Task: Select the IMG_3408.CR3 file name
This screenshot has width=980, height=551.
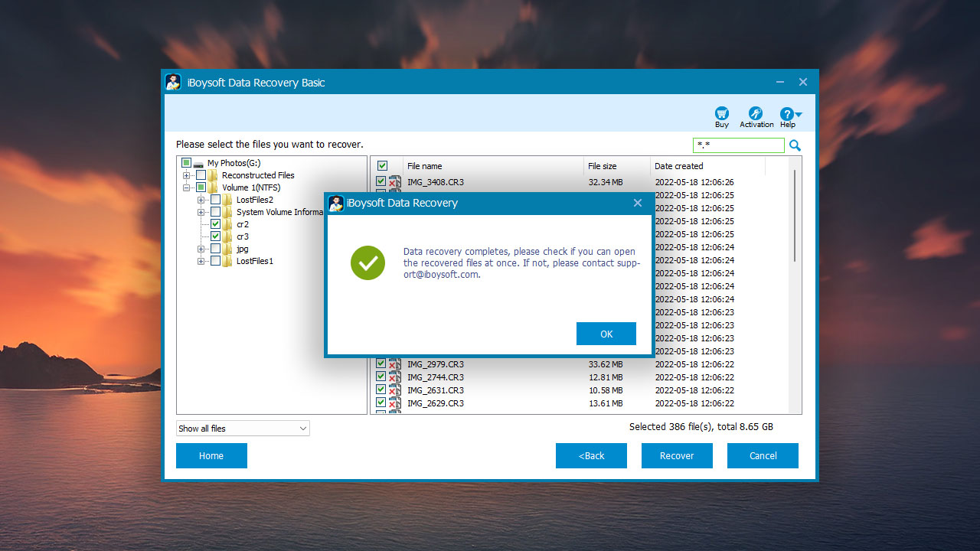Action: coord(436,182)
